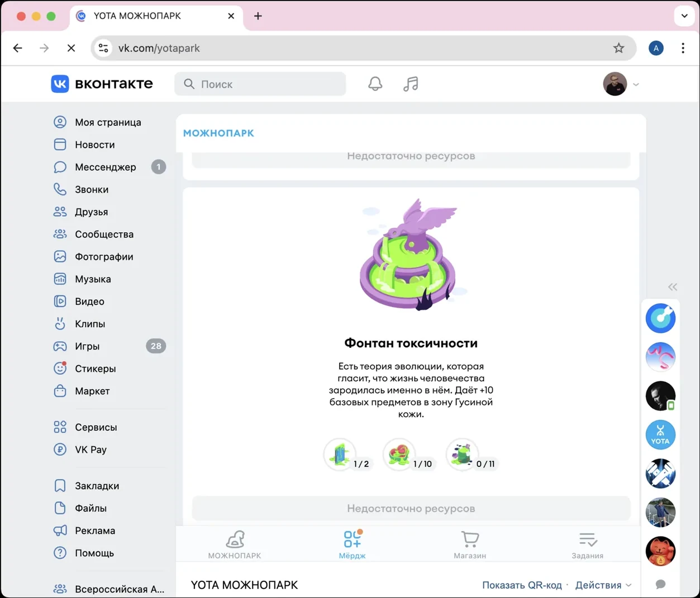Click the ВКонтакте logo
700x598 pixels.
click(x=102, y=84)
